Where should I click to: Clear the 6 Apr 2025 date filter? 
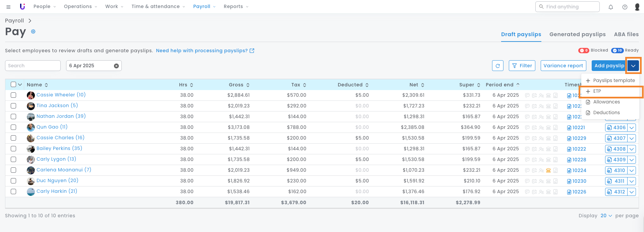click(116, 66)
